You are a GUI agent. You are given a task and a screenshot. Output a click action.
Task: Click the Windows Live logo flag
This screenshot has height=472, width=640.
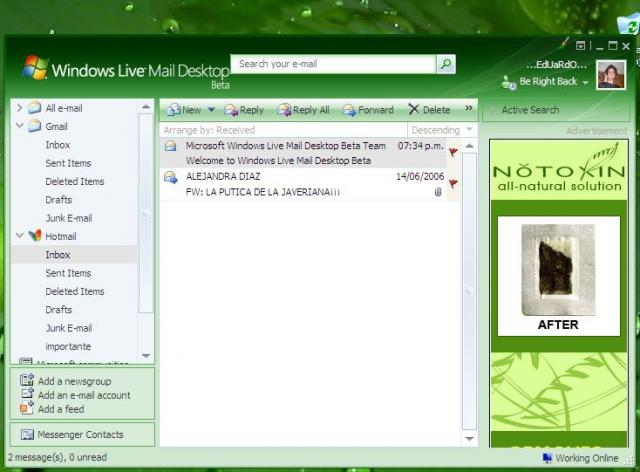(x=35, y=67)
